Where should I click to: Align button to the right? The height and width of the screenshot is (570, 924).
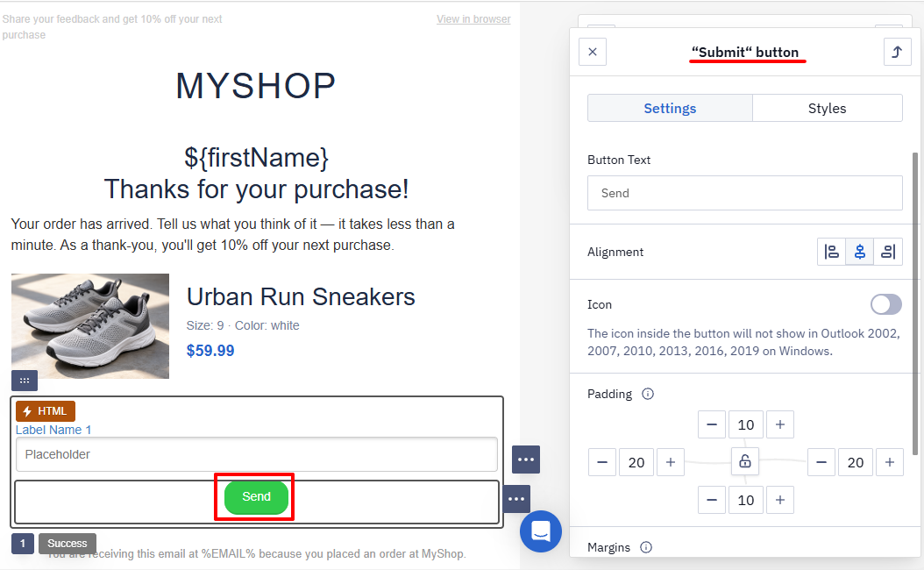click(x=888, y=252)
